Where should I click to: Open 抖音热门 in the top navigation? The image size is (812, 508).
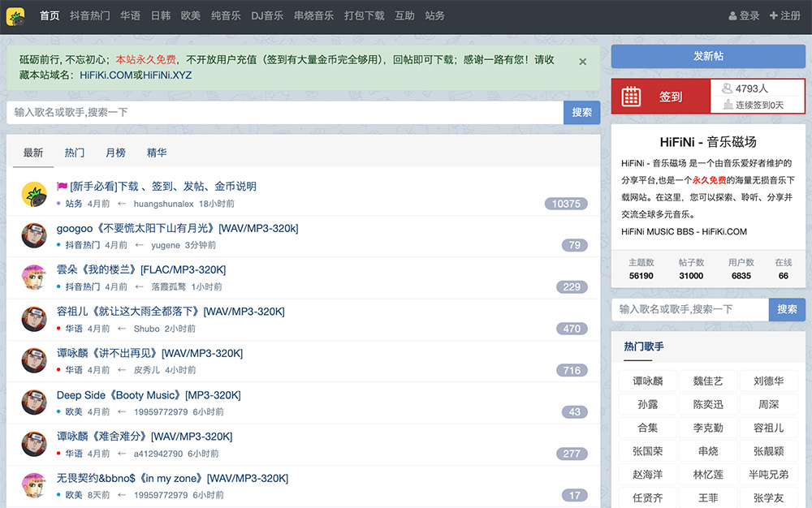pyautogui.click(x=89, y=16)
